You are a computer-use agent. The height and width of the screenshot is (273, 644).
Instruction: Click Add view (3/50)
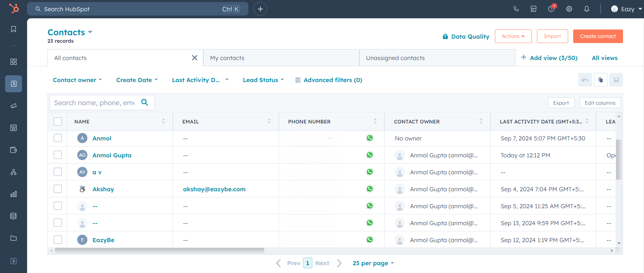[x=549, y=58]
